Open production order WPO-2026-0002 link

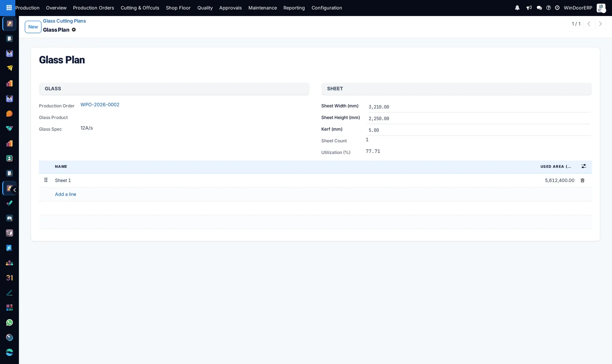tap(100, 105)
